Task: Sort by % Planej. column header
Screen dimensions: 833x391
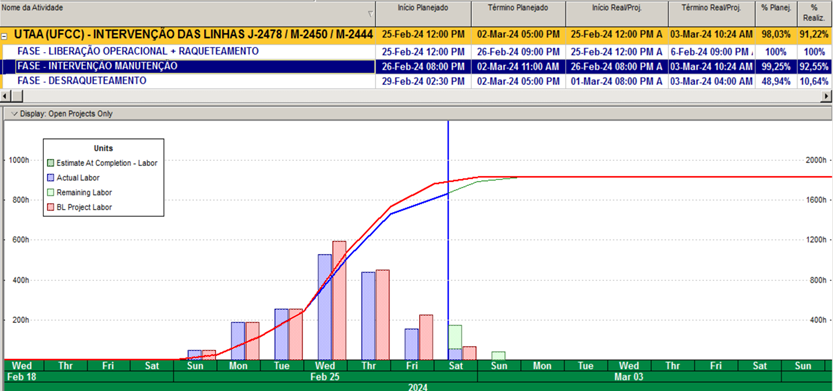Action: pos(776,13)
